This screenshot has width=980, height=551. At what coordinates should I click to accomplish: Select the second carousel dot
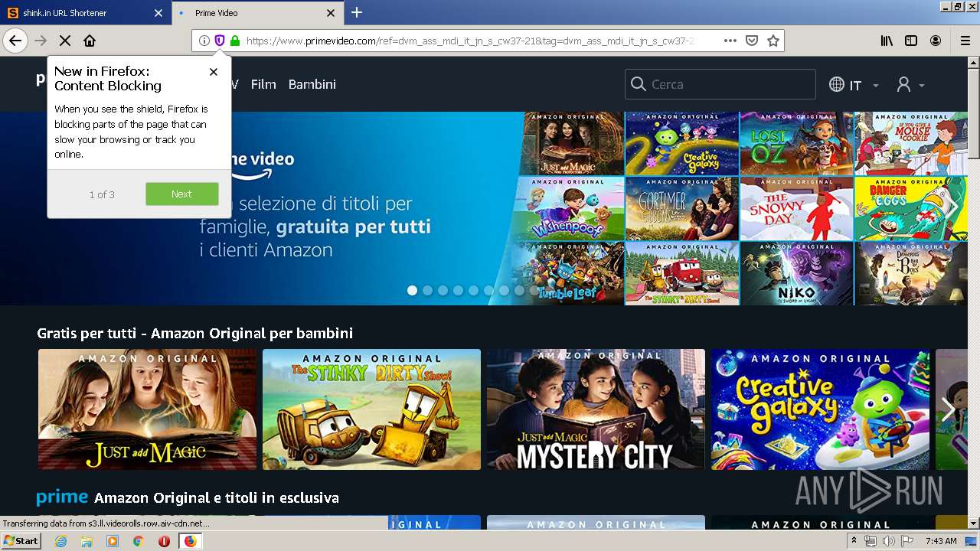(x=427, y=290)
